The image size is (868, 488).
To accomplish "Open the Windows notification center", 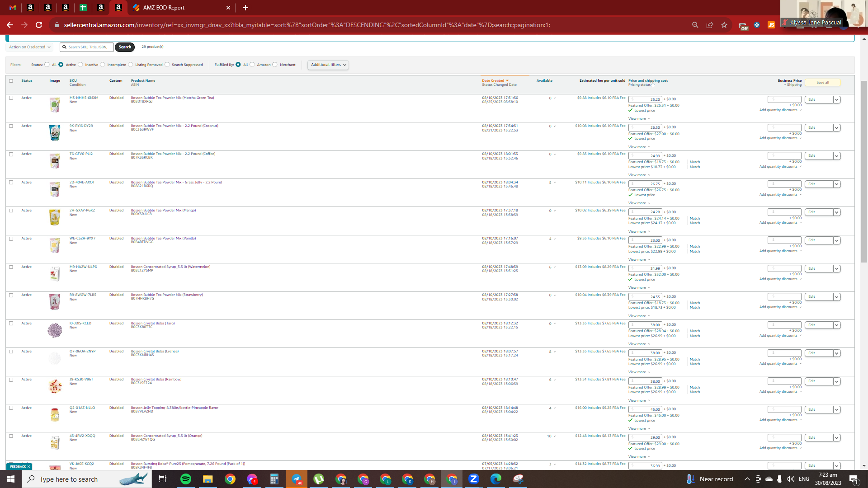I will tap(854, 479).
